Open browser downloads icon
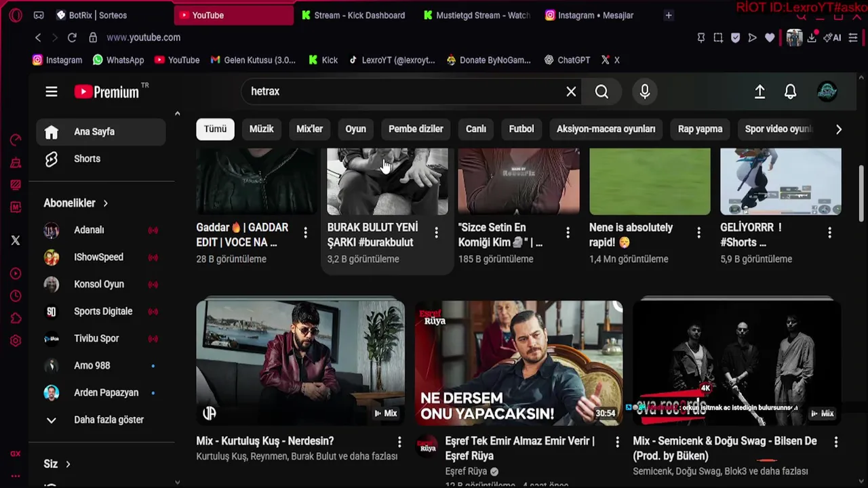This screenshot has width=868, height=488. (x=812, y=38)
